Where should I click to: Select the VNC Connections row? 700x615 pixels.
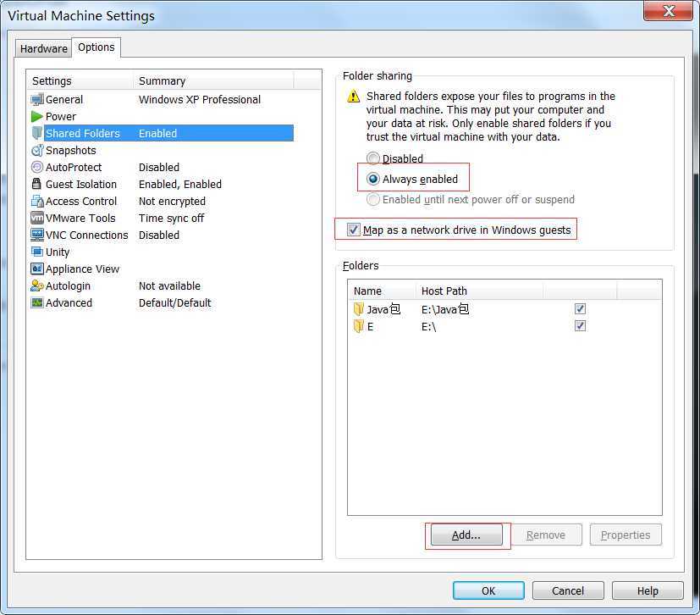162,235
